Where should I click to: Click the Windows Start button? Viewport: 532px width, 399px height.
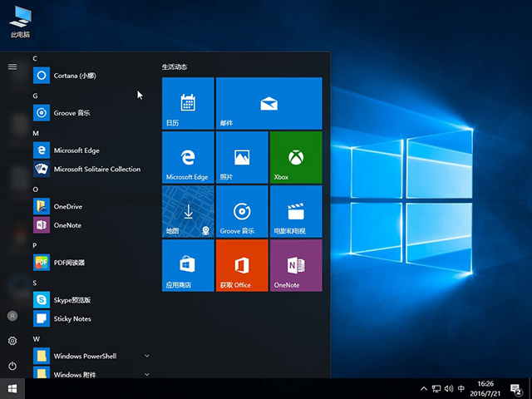[12, 388]
